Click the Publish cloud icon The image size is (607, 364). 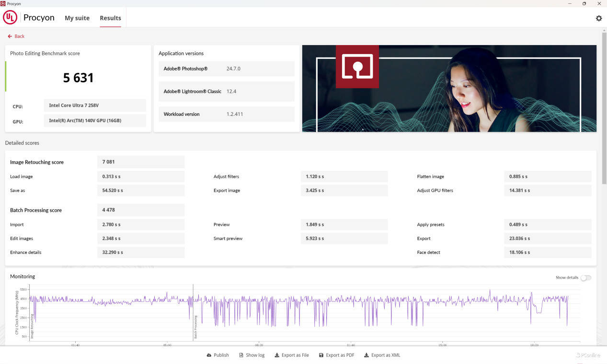pos(209,355)
